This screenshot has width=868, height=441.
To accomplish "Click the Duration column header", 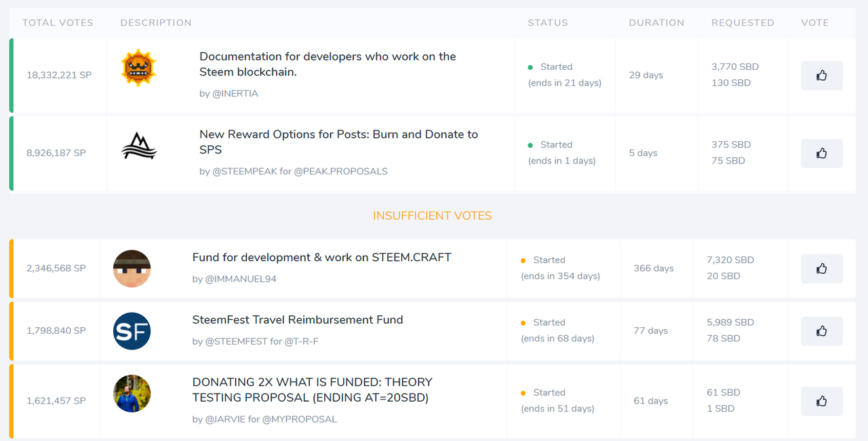I will click(x=656, y=22).
